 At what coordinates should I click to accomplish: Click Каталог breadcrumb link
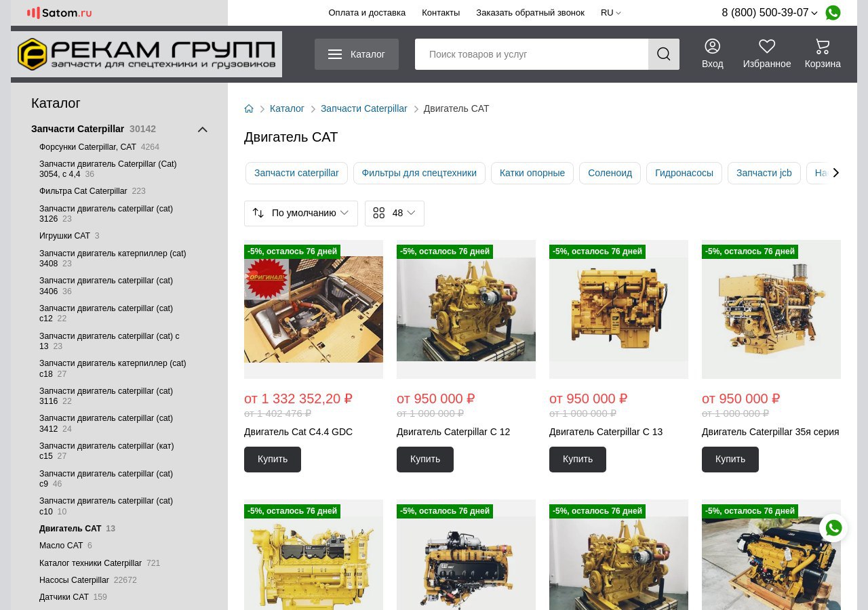pos(287,108)
